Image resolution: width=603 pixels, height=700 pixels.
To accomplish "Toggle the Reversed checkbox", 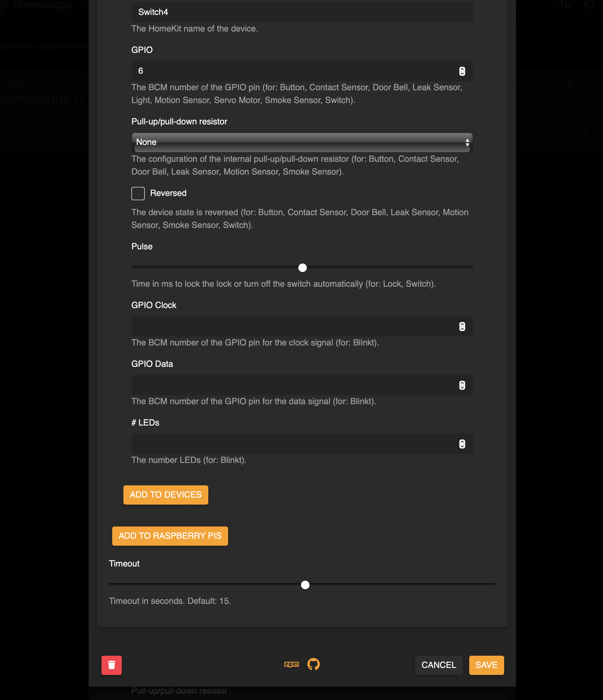I will [138, 193].
